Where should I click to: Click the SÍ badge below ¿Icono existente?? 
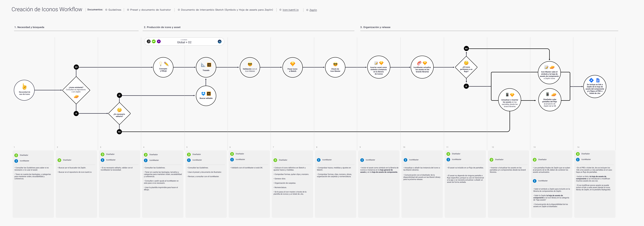pyautogui.click(x=76, y=114)
